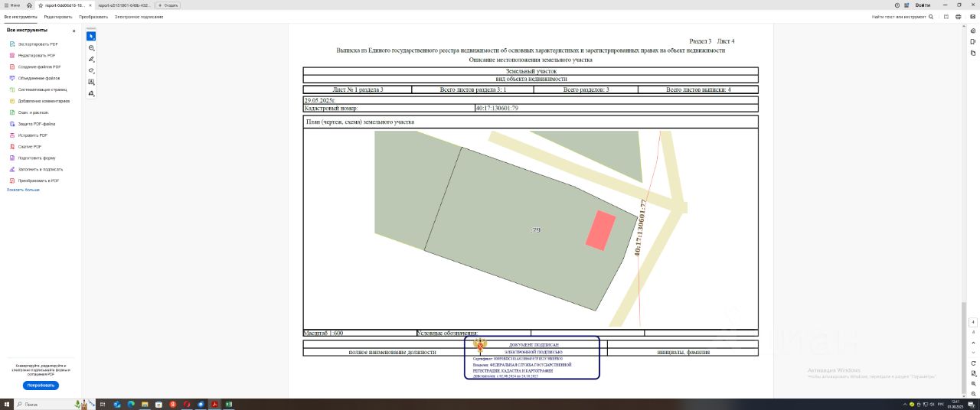Switch to the second report document tab
Screen dimensions: 980x410
[x=122, y=5]
